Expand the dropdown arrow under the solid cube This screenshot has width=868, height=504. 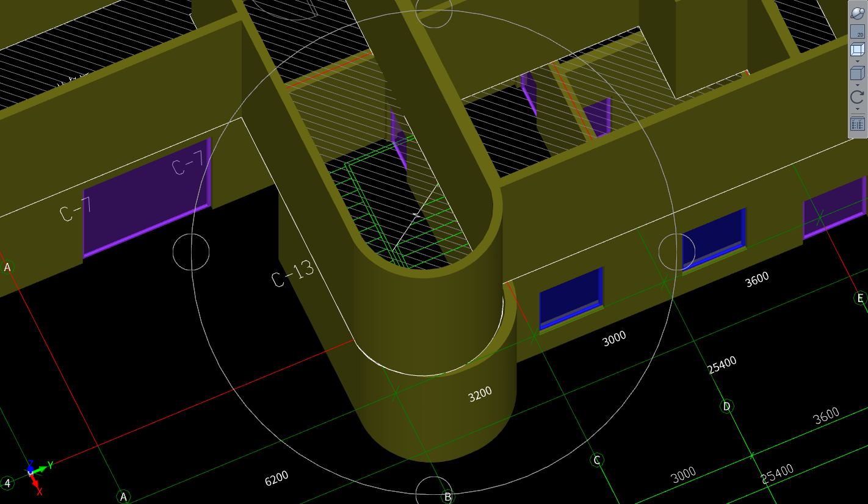(858, 85)
